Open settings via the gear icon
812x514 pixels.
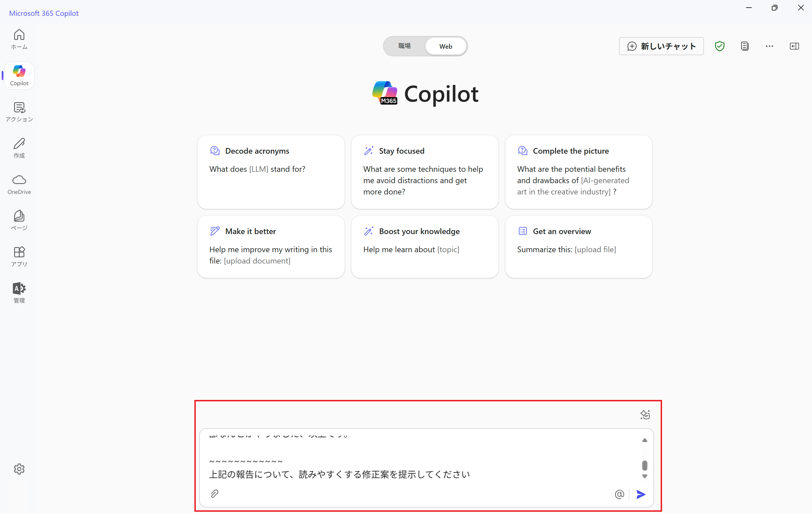19,469
